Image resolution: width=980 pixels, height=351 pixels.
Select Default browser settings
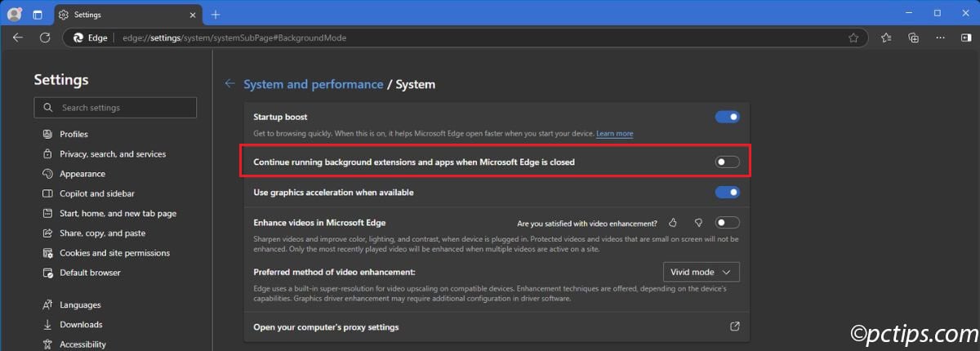click(x=90, y=273)
